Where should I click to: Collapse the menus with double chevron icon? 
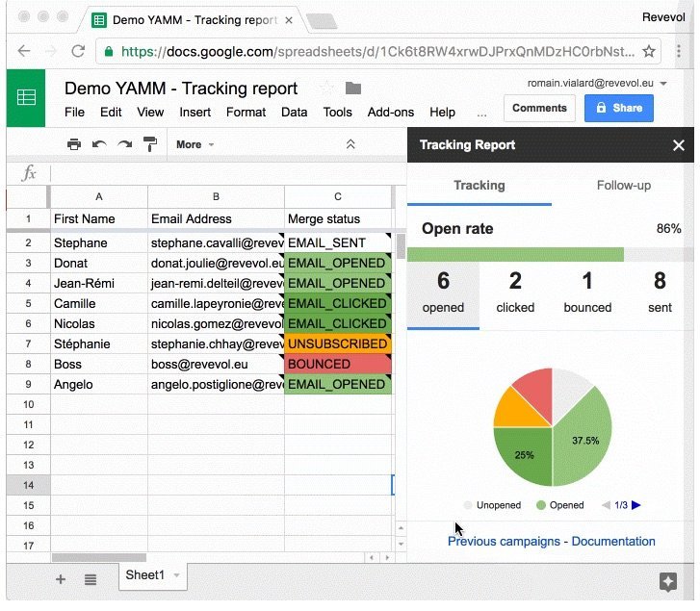pos(350,144)
